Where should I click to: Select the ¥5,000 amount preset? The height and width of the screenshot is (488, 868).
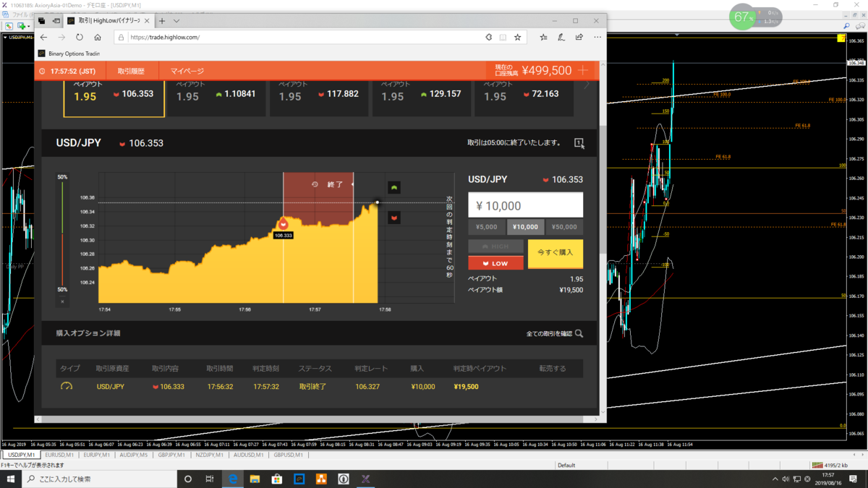pyautogui.click(x=487, y=227)
